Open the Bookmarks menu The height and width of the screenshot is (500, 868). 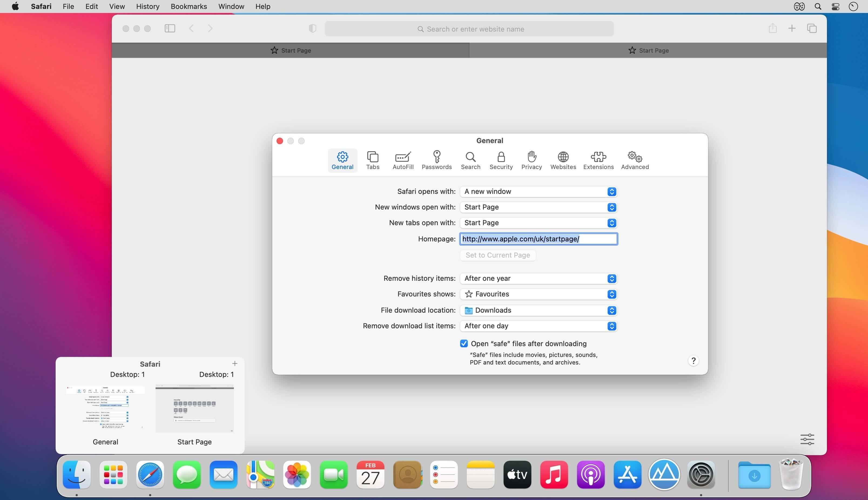pyautogui.click(x=189, y=6)
